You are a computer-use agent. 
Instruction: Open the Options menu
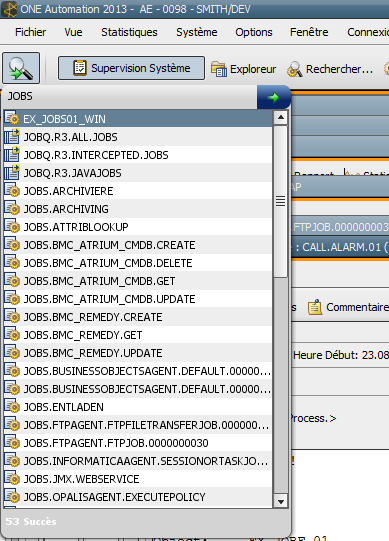254,32
